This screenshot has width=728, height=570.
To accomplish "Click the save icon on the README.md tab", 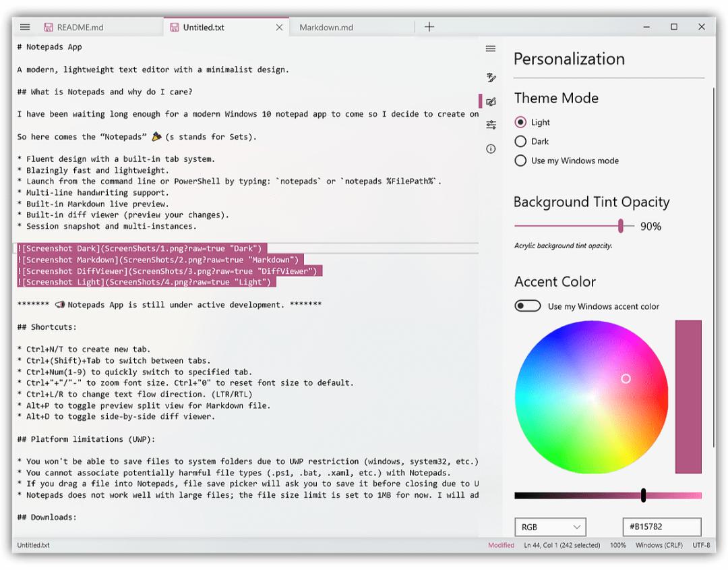I will click(x=49, y=28).
